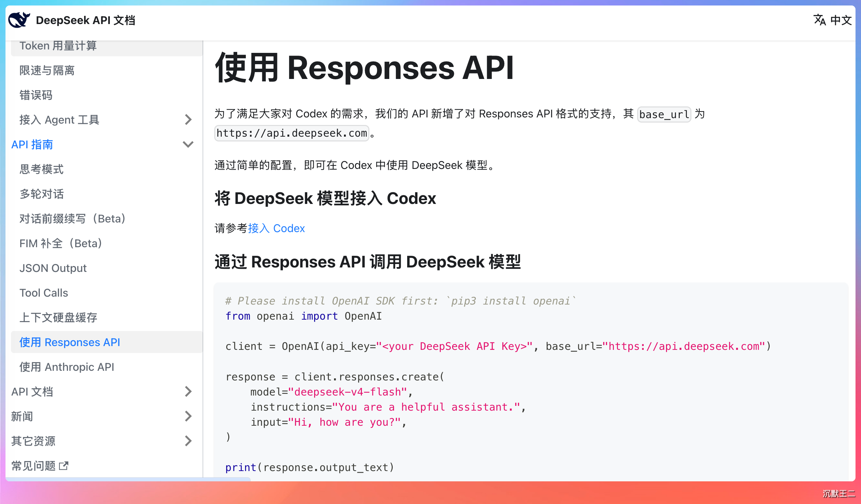
Task: Open FIM 补全（Beta） guide
Action: click(107, 243)
